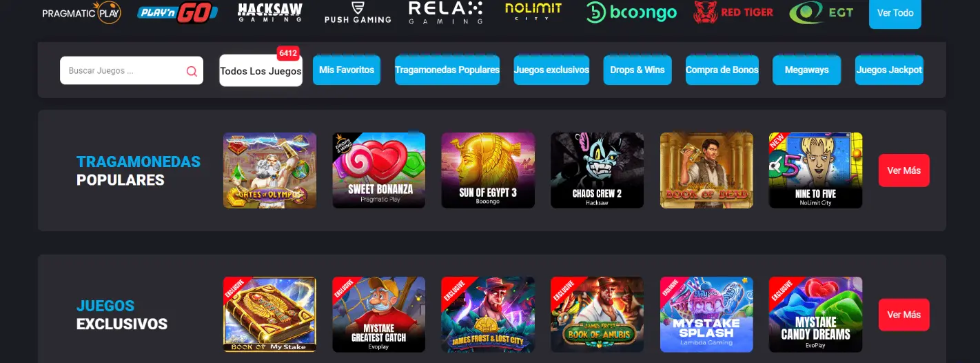Click the search magnifier icon
Image resolution: width=980 pixels, height=363 pixels.
click(x=192, y=71)
